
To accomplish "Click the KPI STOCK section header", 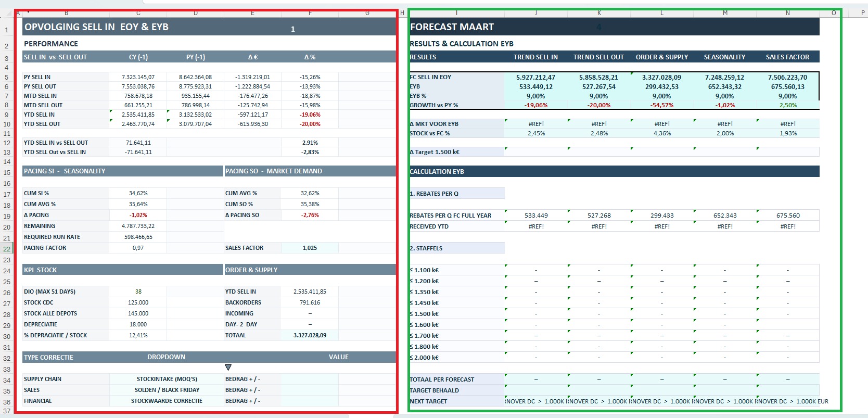I will (123, 270).
